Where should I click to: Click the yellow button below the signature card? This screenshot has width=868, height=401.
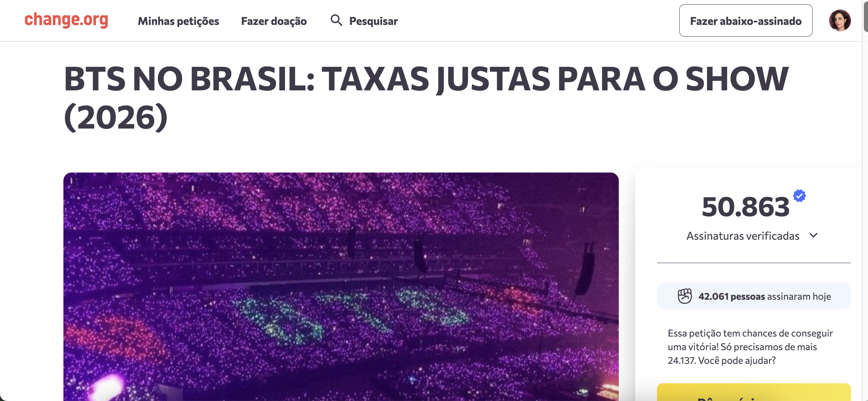[753, 393]
